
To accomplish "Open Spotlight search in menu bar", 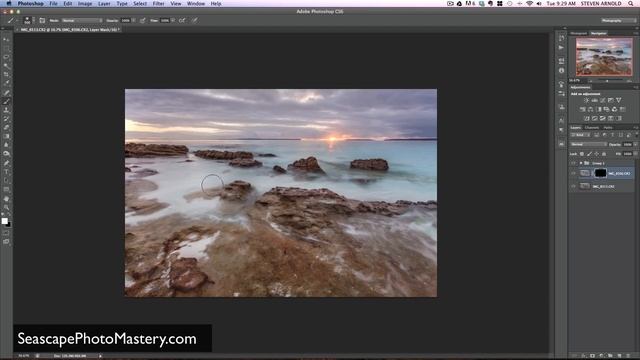I will coord(631,4).
